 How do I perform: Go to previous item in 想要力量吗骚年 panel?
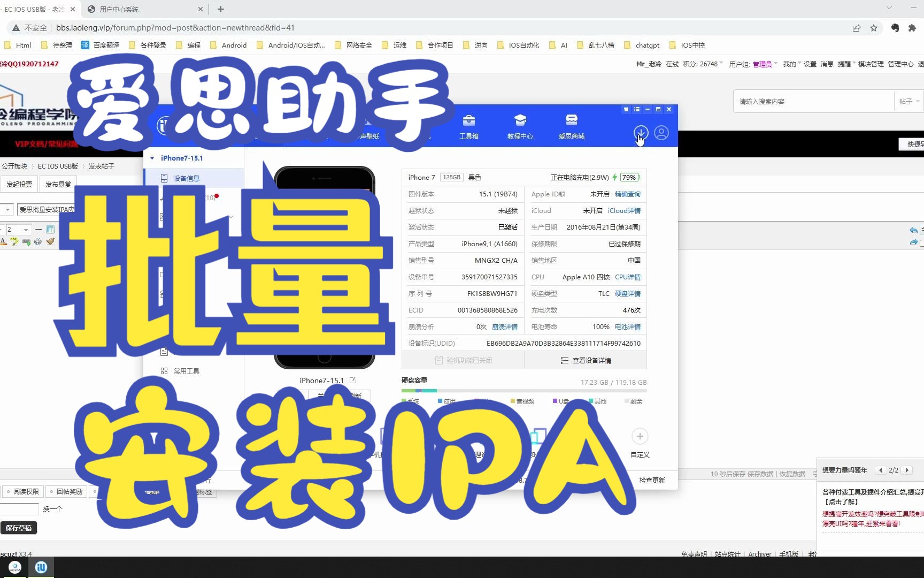click(880, 470)
